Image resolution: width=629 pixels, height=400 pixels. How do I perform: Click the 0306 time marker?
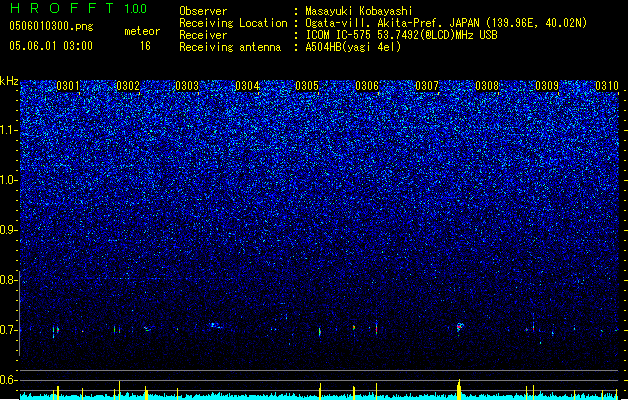367,86
